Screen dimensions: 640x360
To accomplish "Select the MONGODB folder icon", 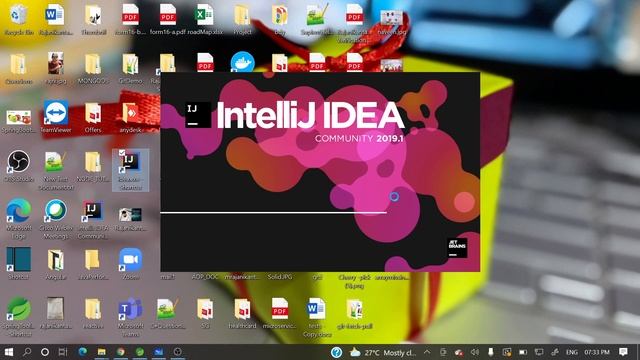I will tap(93, 68).
